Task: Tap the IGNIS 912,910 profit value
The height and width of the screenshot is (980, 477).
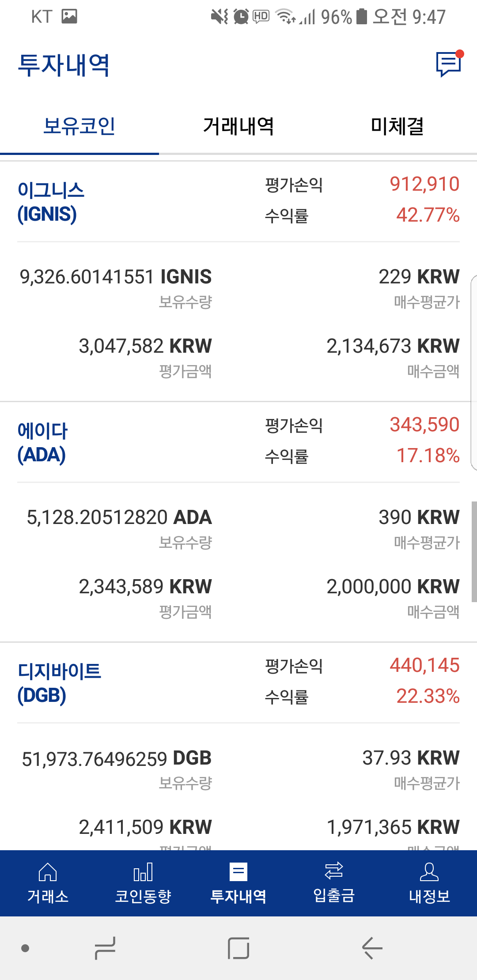Action: pos(424,184)
